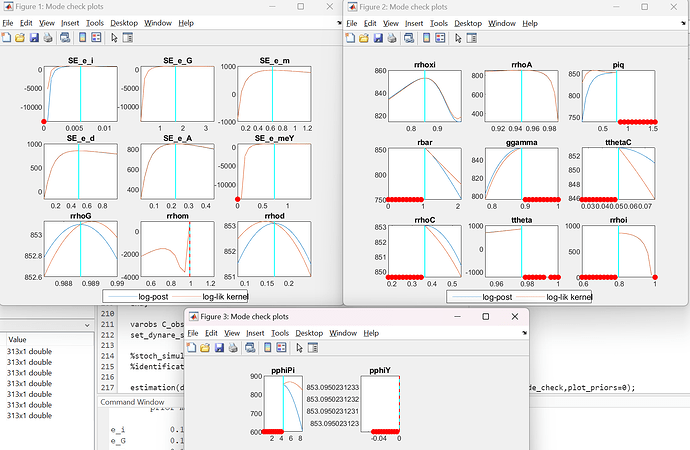
Task: Click Link Plot icon in Figure 2 toolbar
Action: 409,38
